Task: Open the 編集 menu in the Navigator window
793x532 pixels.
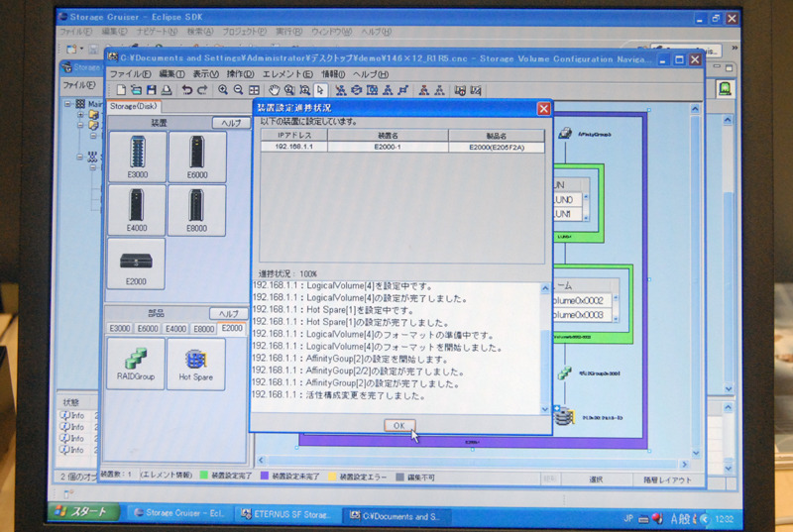Action: click(171, 74)
